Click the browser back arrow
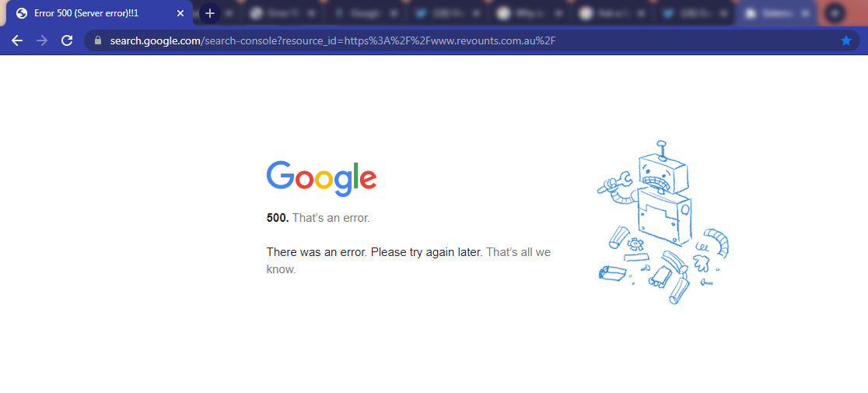The image size is (868, 393). pyautogui.click(x=17, y=40)
